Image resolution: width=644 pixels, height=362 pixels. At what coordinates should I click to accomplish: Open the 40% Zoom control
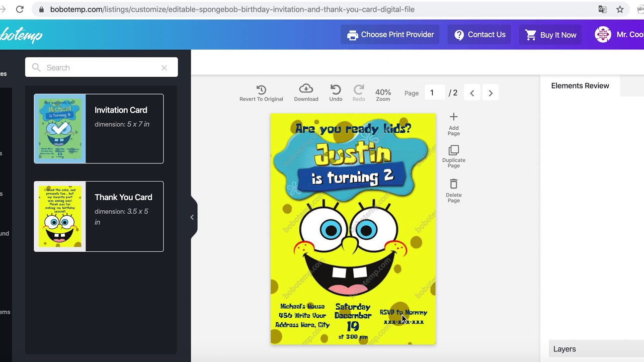click(x=383, y=95)
